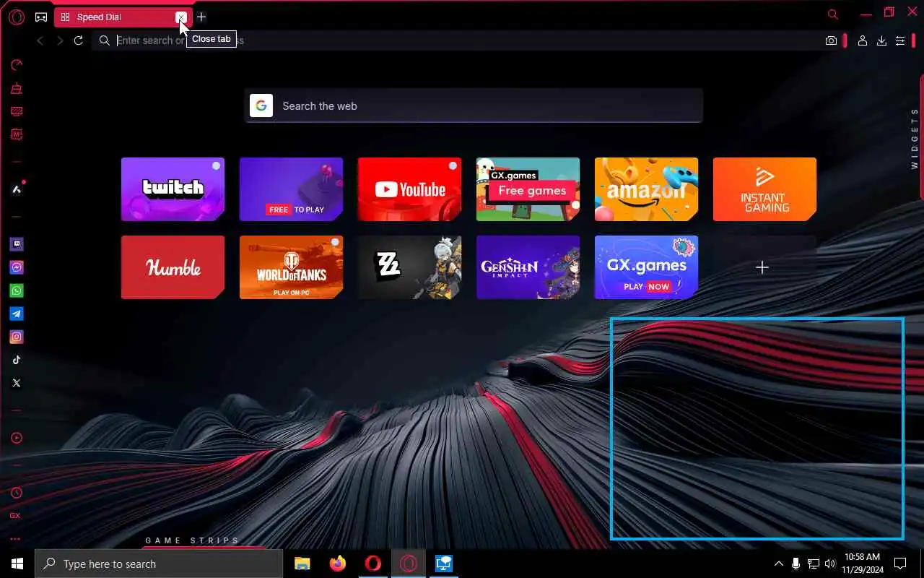The height and width of the screenshot is (578, 924).
Task: Open the YouTube speed dial tile
Action: pyautogui.click(x=409, y=189)
